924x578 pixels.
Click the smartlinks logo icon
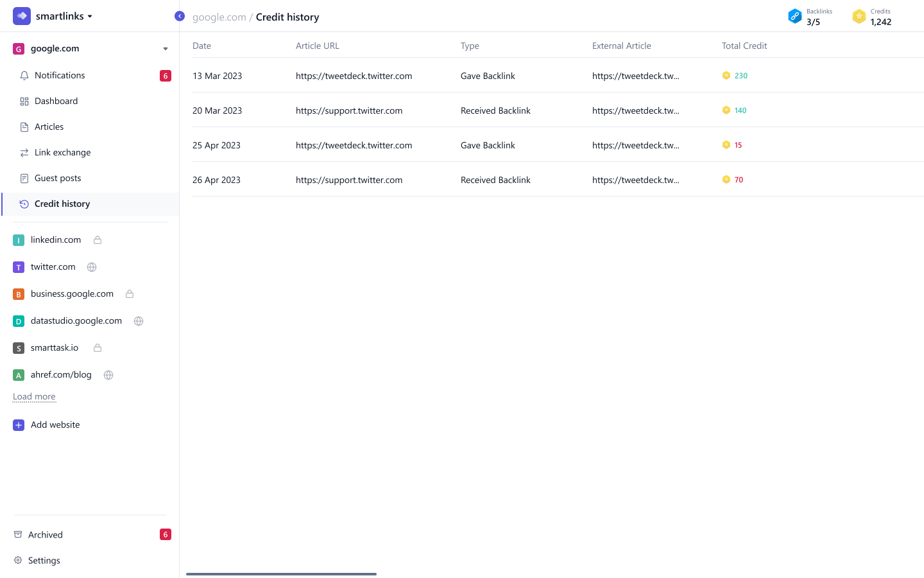pyautogui.click(x=22, y=16)
